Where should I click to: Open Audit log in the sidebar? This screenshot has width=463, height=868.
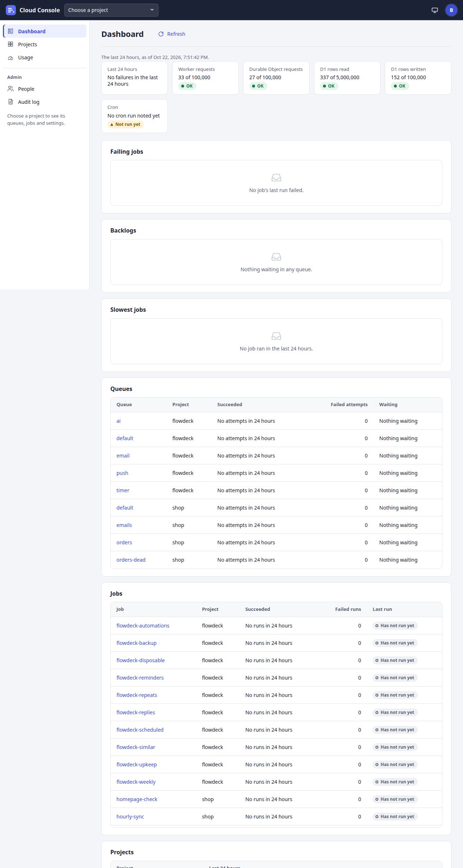(45, 102)
